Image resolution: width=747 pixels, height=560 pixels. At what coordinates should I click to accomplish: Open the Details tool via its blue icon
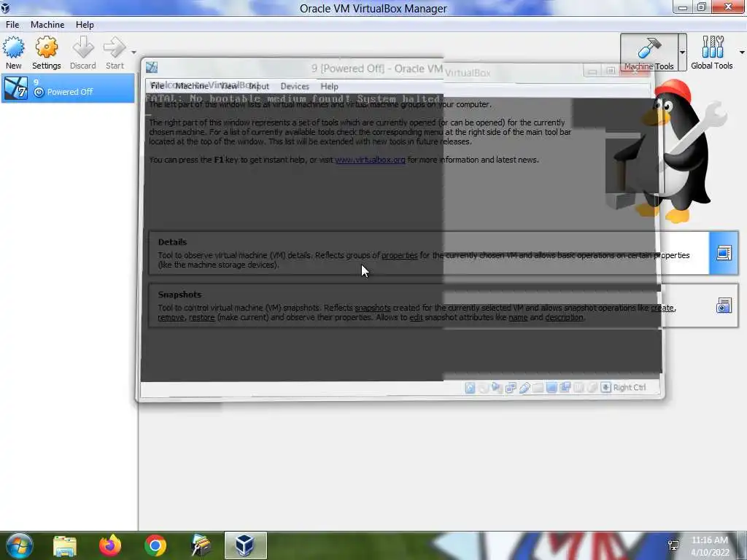[x=724, y=253]
